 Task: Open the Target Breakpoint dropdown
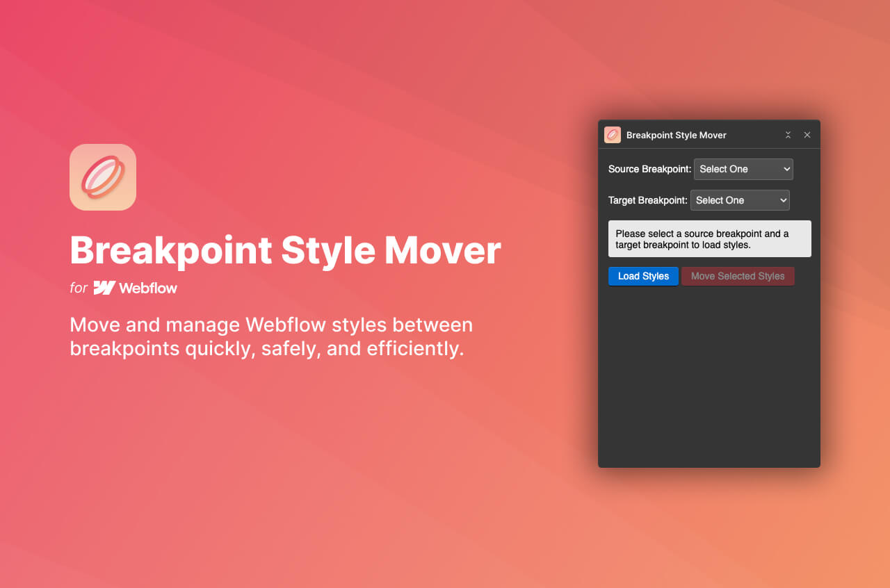[740, 200]
